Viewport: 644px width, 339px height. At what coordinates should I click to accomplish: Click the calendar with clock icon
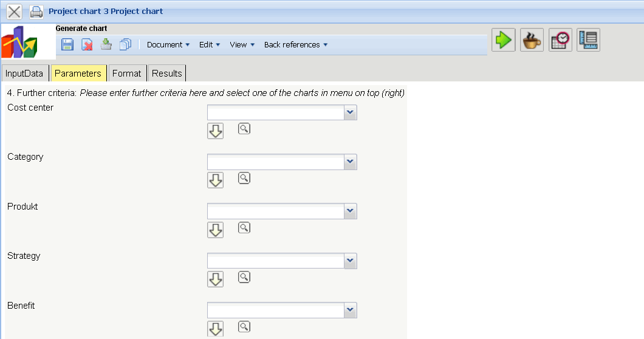click(x=561, y=40)
